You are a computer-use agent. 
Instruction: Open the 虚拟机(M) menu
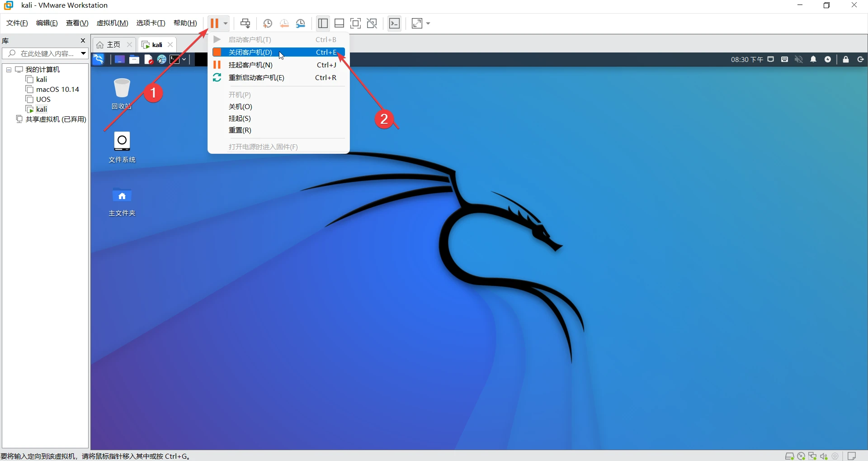tap(113, 23)
